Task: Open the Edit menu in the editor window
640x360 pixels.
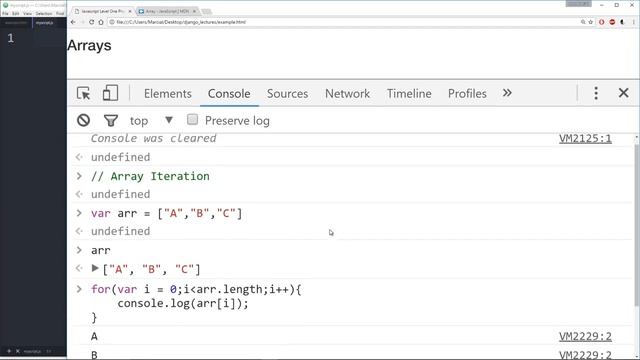Action: pyautogui.click(x=16, y=13)
